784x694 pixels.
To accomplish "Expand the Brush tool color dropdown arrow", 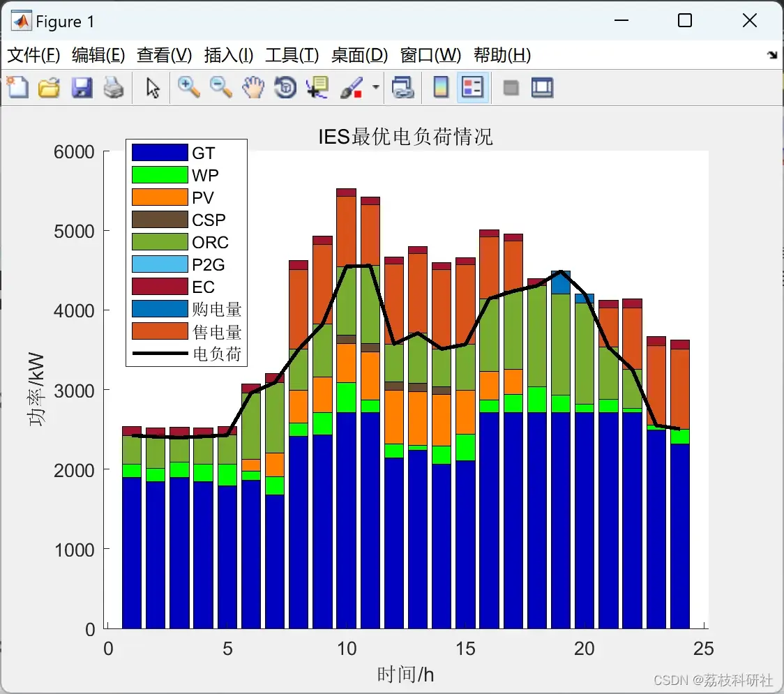I will pos(376,87).
